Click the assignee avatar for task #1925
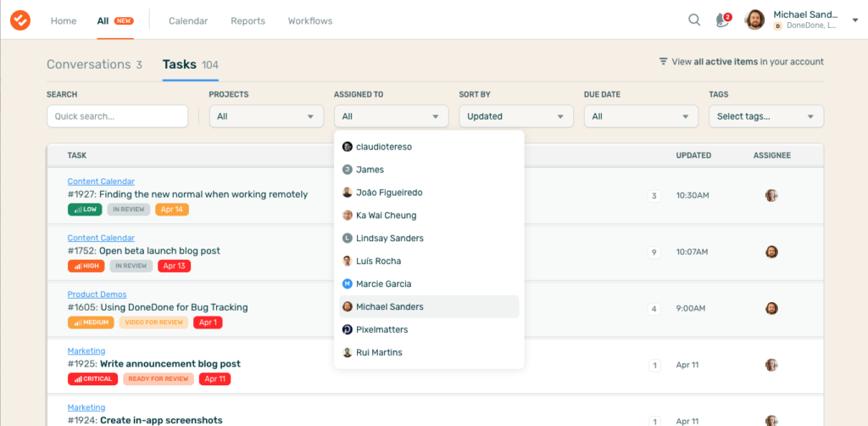 click(x=771, y=365)
